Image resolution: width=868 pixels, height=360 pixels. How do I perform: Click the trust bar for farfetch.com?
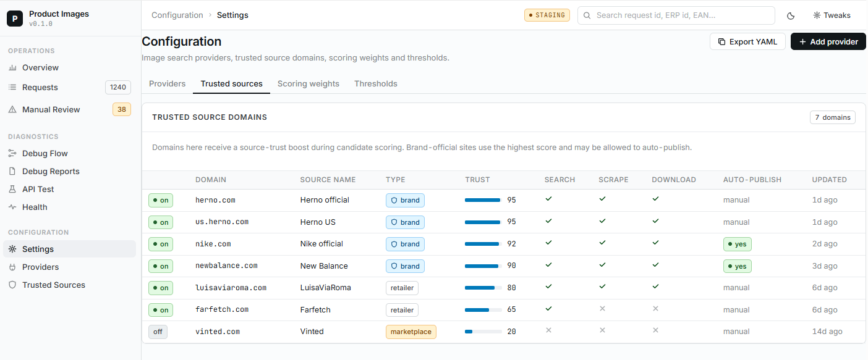click(483, 310)
